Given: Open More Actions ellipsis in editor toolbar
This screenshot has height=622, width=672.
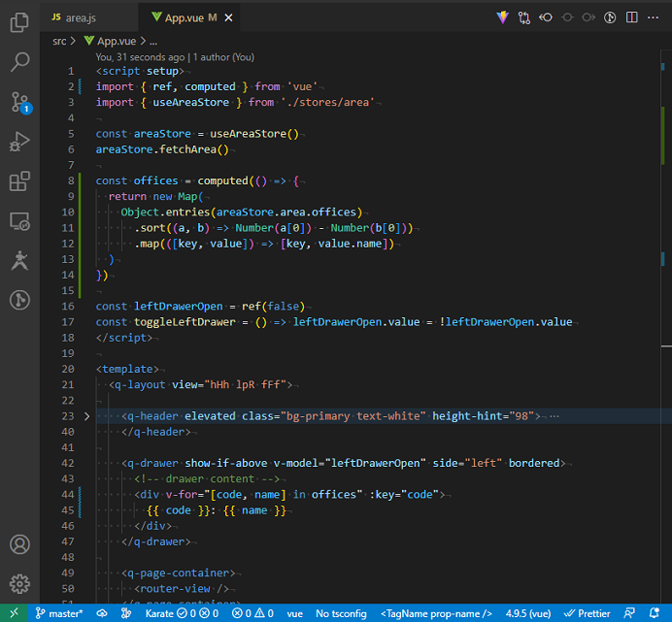Looking at the screenshot, I should [x=653, y=17].
